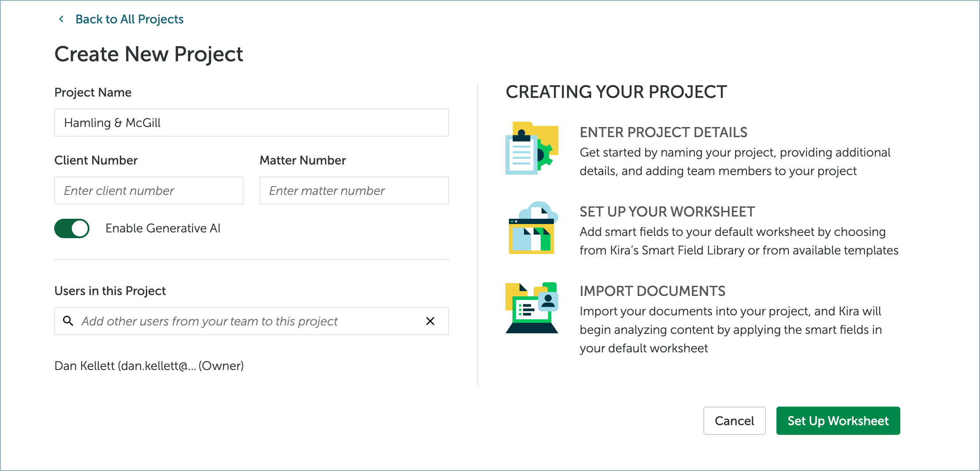
Task: Focus the Matter Number input field
Action: click(354, 191)
